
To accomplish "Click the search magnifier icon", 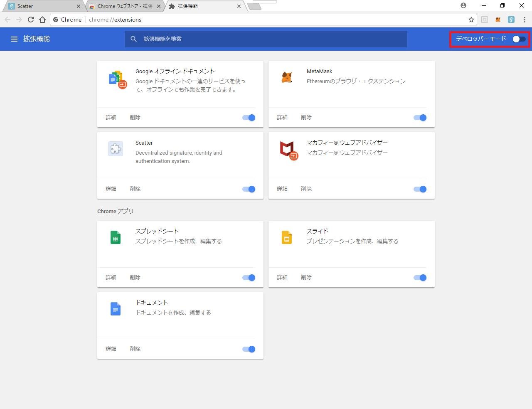I will coord(133,39).
